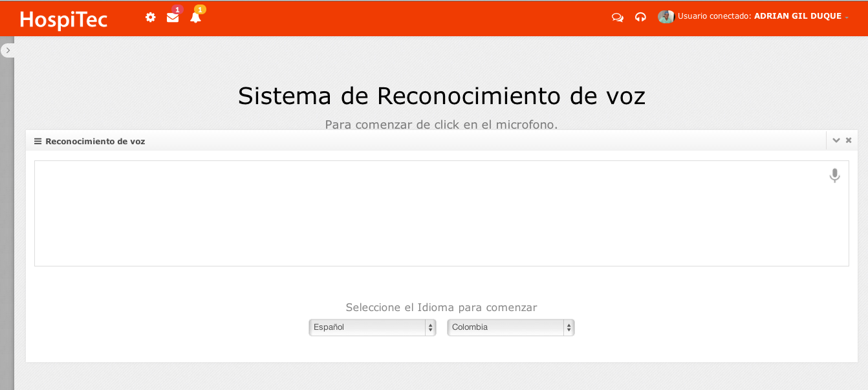This screenshot has width=868, height=390.
Task: Click the headset support icon
Action: (x=640, y=17)
